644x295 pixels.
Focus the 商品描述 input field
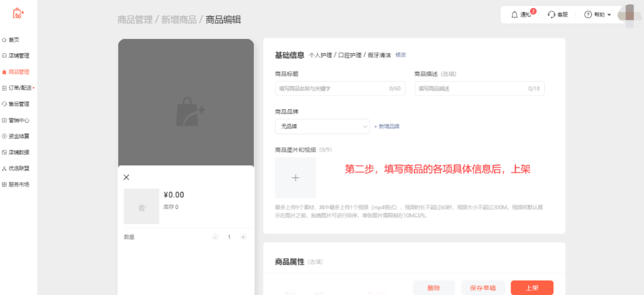click(480, 89)
